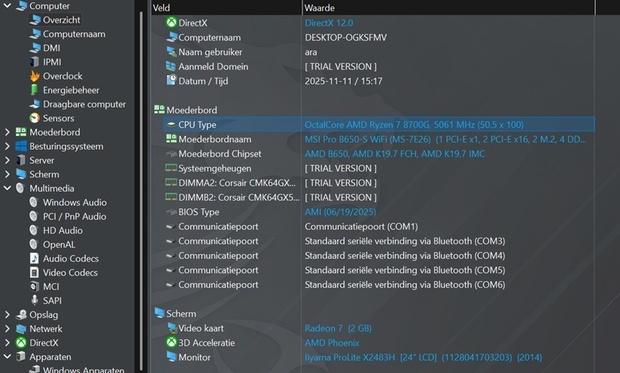Click the DirectX icon in Veld column

[x=171, y=23]
